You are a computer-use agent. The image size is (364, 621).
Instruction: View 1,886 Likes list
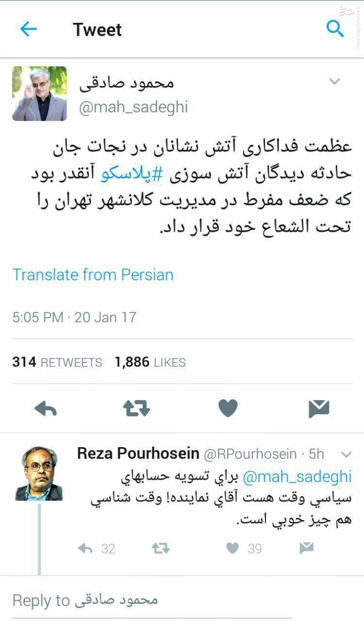click(x=150, y=362)
